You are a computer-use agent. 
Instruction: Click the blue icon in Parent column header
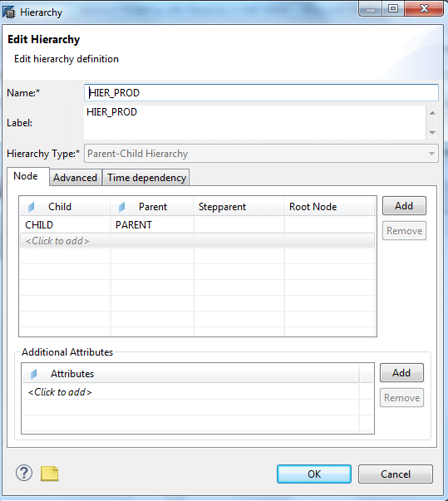point(121,207)
